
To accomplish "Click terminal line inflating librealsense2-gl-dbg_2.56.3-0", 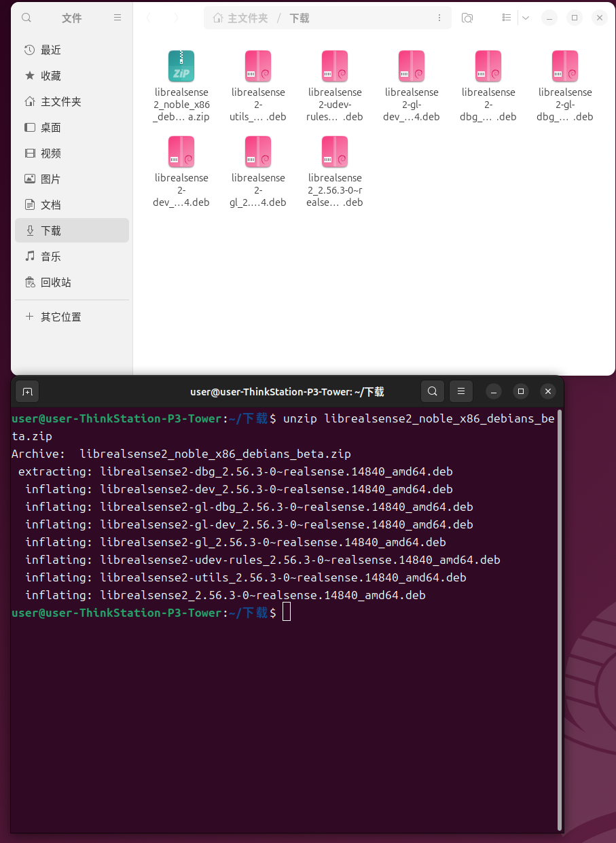I will 249,507.
